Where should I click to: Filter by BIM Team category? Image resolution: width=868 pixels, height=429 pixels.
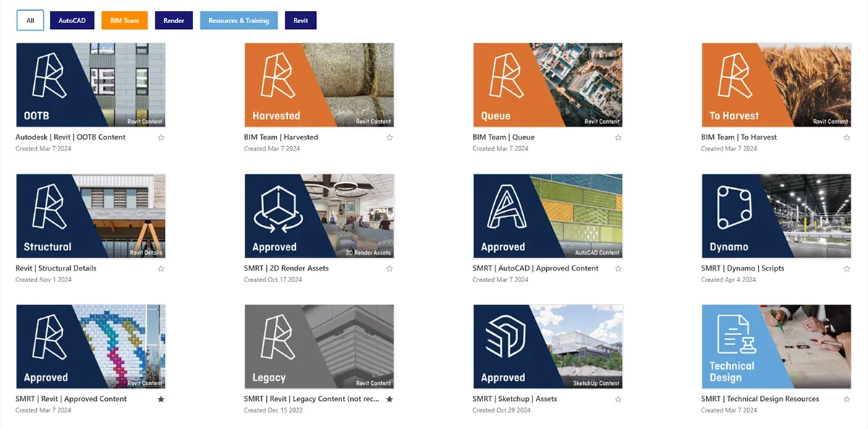click(x=124, y=20)
